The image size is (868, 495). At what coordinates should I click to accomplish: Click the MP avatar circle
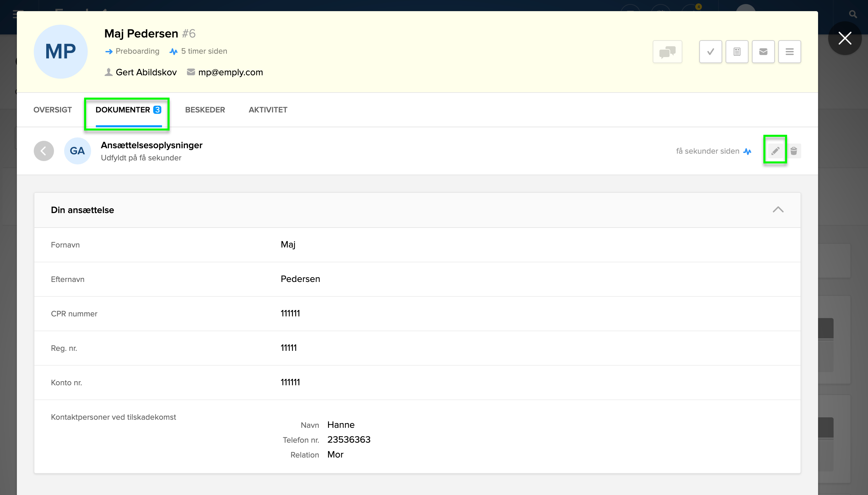coord(61,52)
